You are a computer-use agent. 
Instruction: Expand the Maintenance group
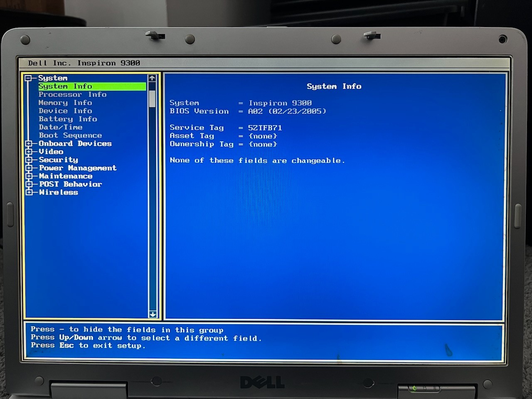(29, 176)
